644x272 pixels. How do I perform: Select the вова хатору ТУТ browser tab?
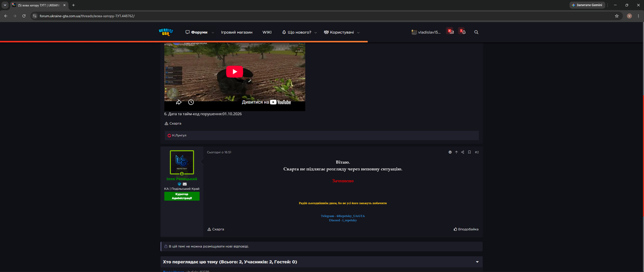pyautogui.click(x=39, y=5)
